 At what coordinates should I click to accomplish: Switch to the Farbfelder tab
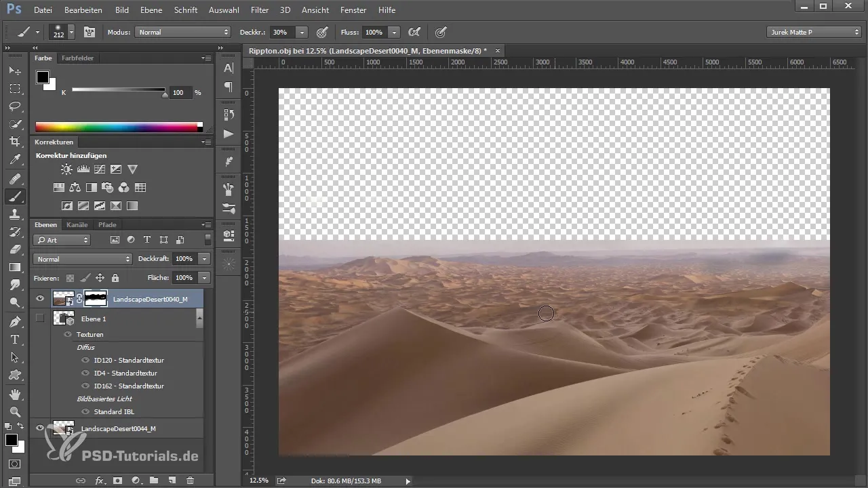pyautogui.click(x=77, y=58)
